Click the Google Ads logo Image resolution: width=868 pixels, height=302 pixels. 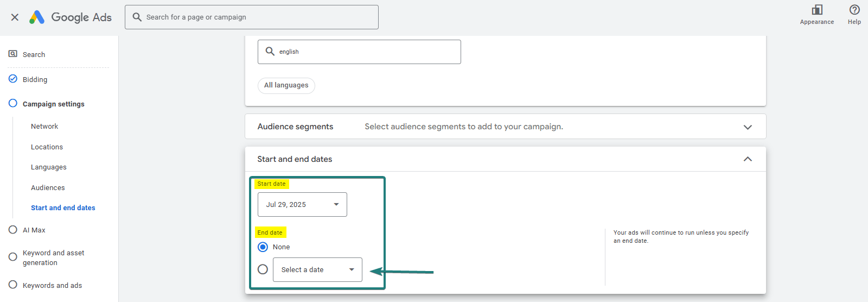pyautogui.click(x=37, y=17)
